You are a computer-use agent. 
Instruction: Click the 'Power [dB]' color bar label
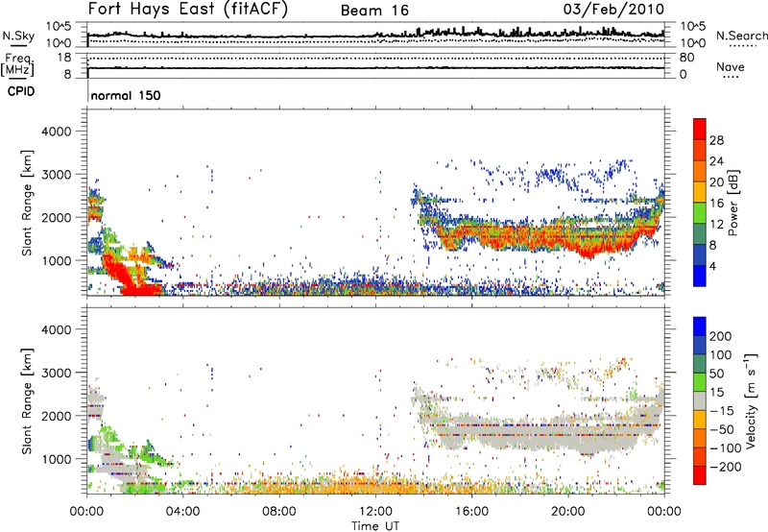coord(733,203)
